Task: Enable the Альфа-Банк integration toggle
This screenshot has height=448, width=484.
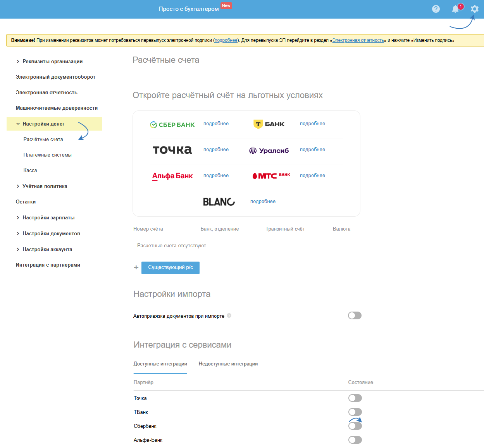Action: point(355,440)
